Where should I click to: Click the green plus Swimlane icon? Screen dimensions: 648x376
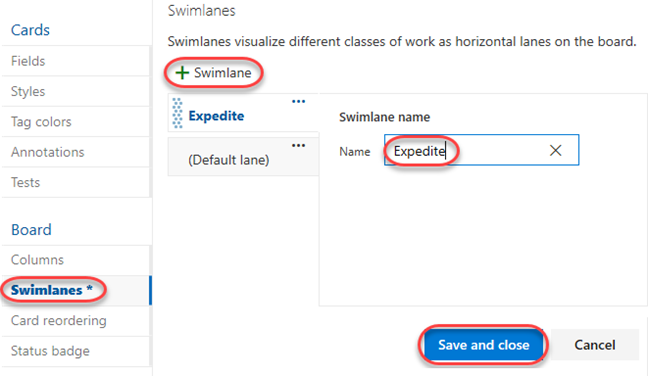[x=182, y=73]
